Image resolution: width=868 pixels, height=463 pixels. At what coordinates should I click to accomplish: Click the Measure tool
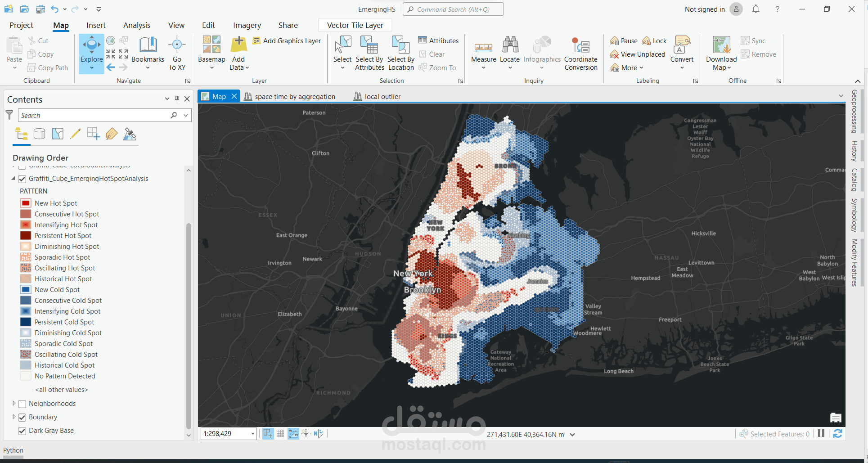coord(483,53)
